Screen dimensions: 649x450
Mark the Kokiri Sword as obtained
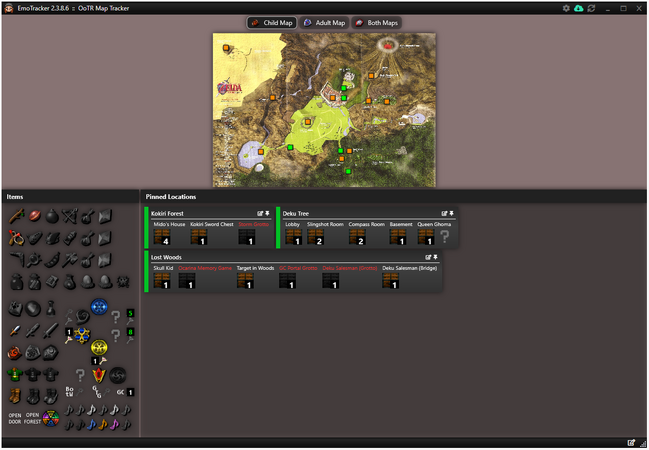click(16, 330)
